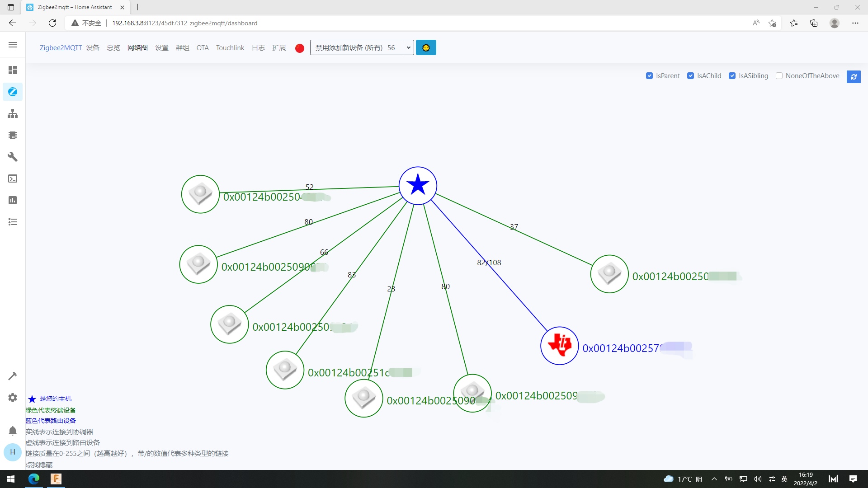Click the blue refresh map button

[854, 77]
